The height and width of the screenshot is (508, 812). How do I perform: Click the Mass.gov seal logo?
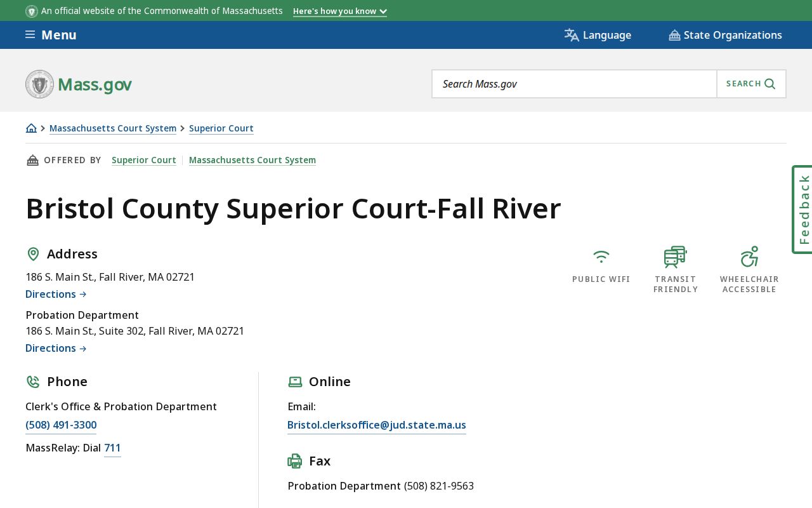(x=39, y=84)
